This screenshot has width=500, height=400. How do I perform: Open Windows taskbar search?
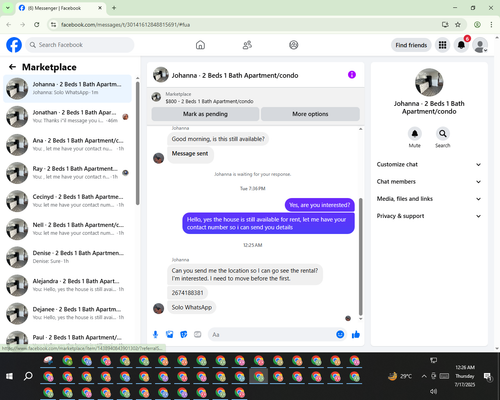[28, 376]
